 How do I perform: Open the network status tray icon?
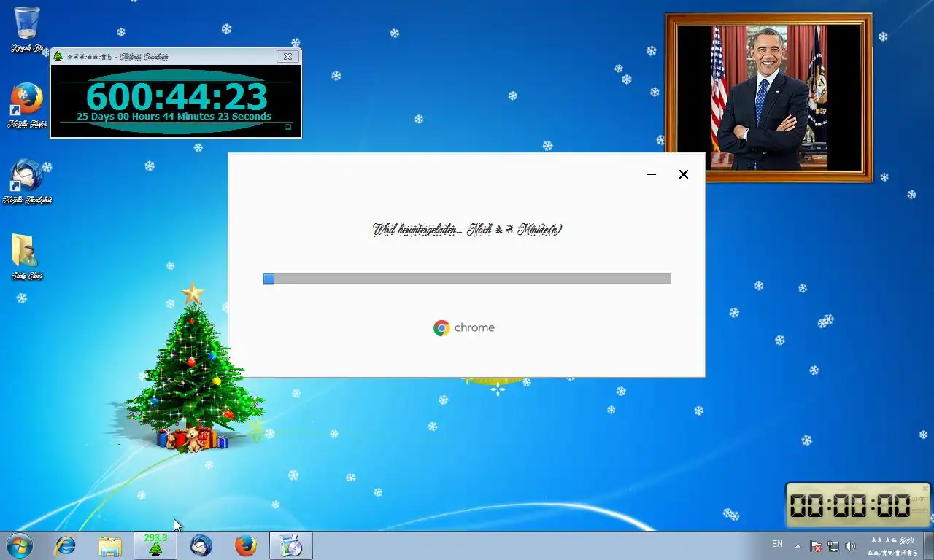pyautogui.click(x=833, y=546)
